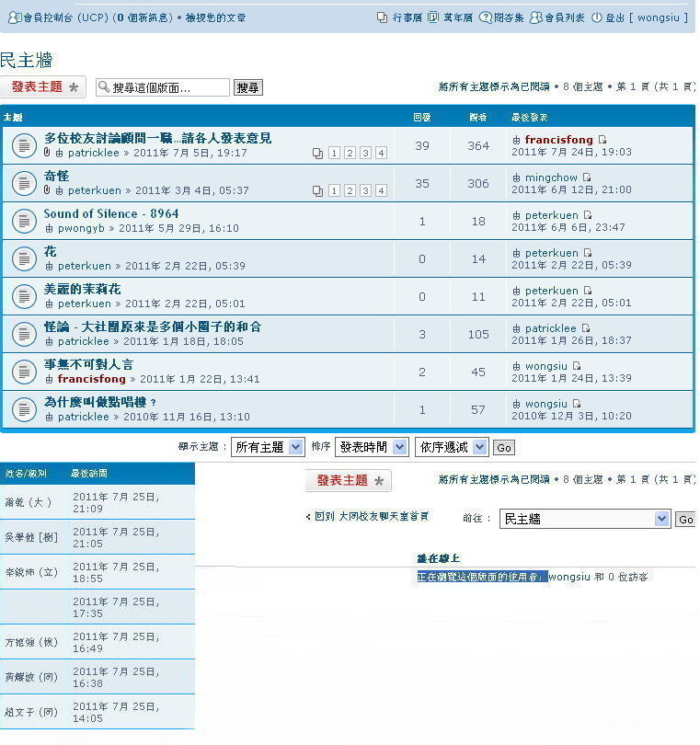Screen dimensions: 700x745
Task: Click top 發表主題 new topic button
Action: coord(43,87)
